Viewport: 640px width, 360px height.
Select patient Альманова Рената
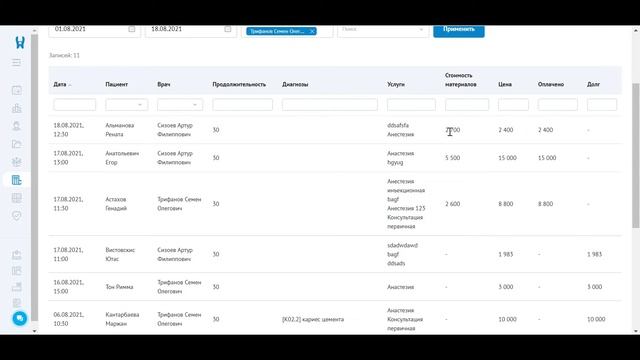pyautogui.click(x=120, y=130)
